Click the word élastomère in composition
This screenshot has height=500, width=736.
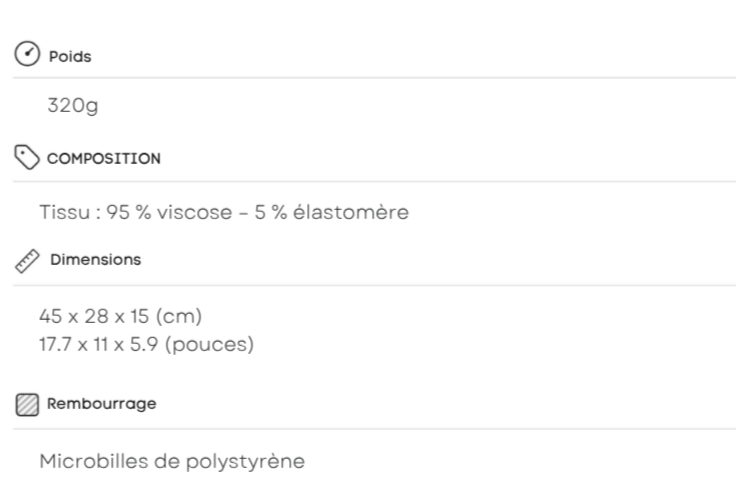(351, 212)
